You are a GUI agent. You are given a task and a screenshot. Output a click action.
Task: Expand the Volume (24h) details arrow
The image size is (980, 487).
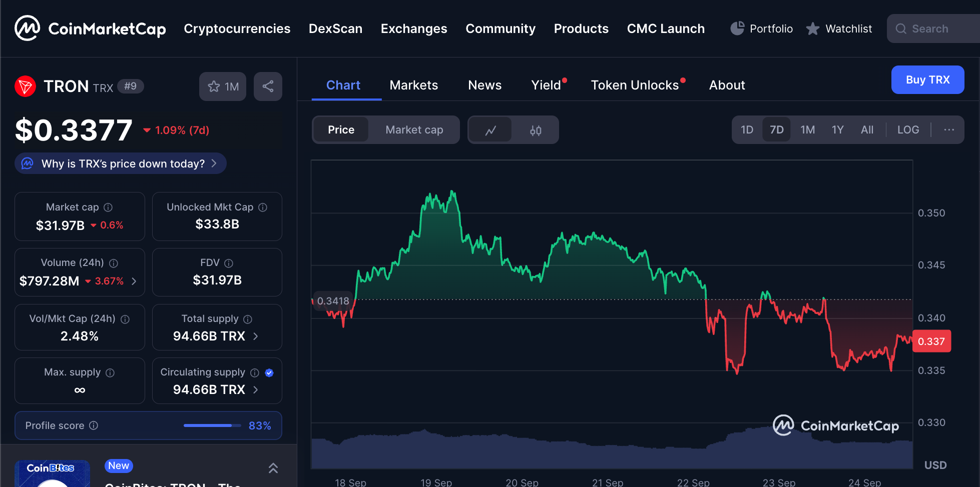[134, 281]
